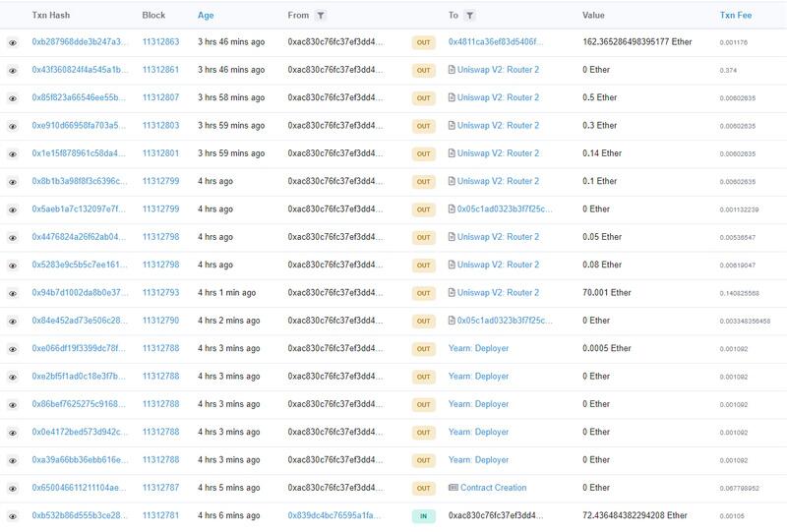Open the Yearn: Deployer link in the 0xe066df19f3399dc78f row

point(478,349)
